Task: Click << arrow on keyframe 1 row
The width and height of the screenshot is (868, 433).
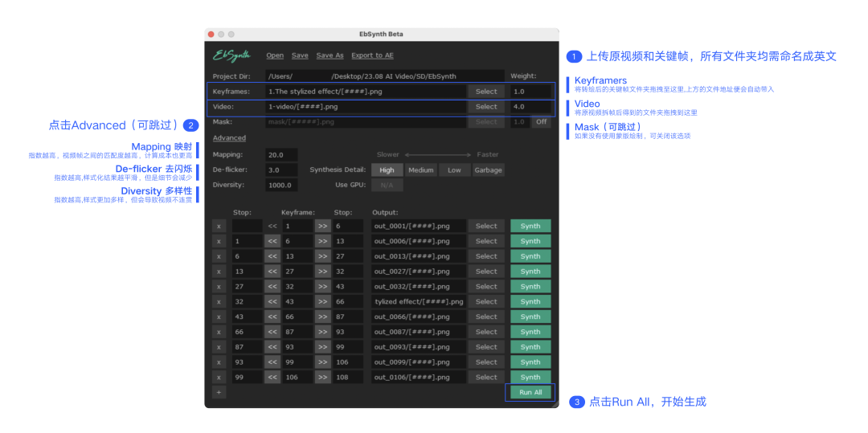Action: [272, 227]
